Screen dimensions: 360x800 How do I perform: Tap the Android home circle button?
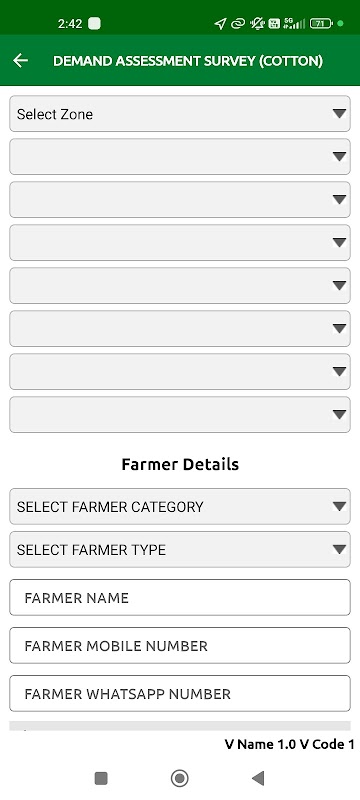(179, 778)
